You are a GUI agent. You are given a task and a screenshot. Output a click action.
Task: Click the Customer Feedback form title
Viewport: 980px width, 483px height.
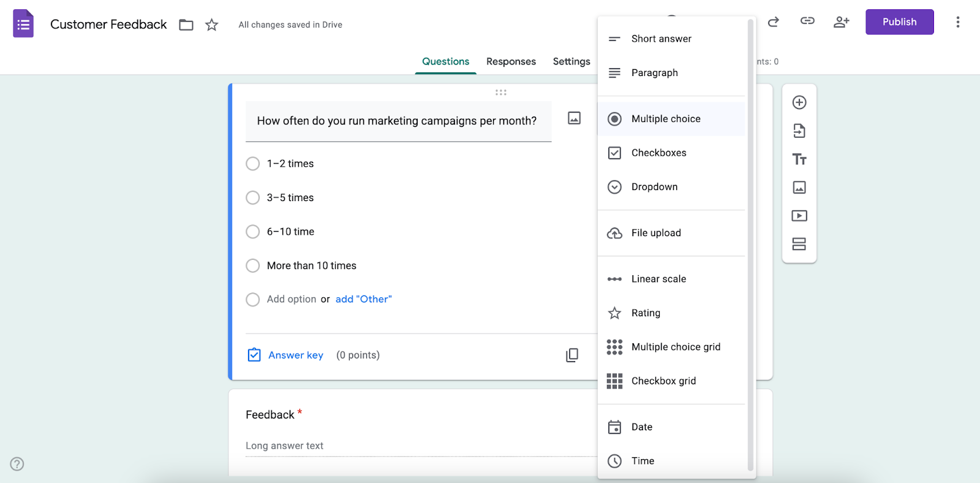point(108,25)
